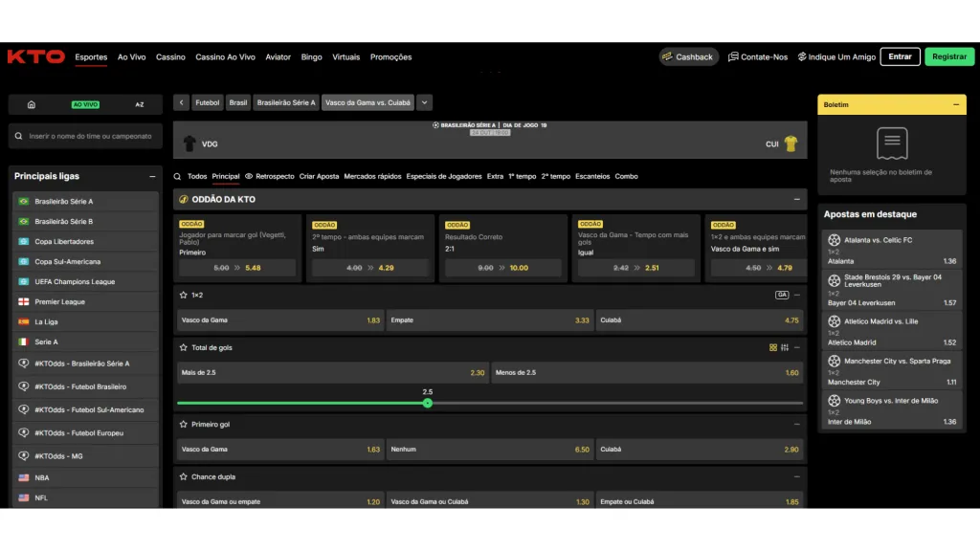Toggle the AO VIVO filter in sidebar
The width and height of the screenshot is (980, 551).
pos(85,104)
